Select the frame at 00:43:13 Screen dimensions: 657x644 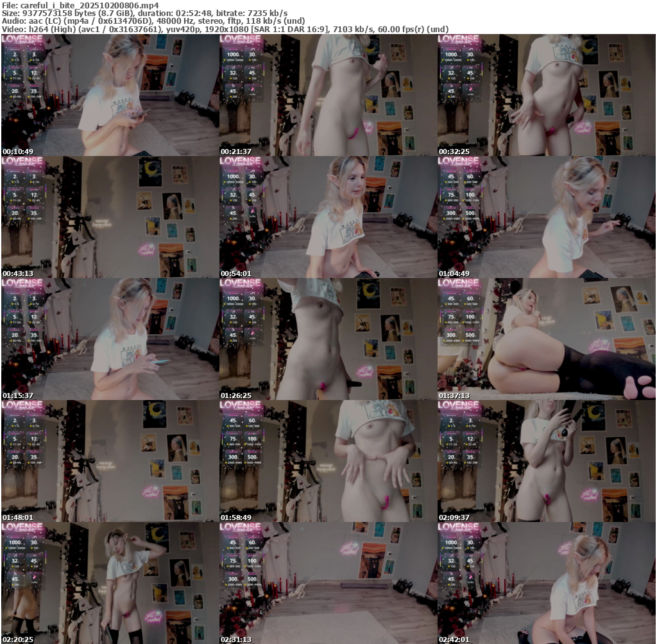[x=110, y=217]
